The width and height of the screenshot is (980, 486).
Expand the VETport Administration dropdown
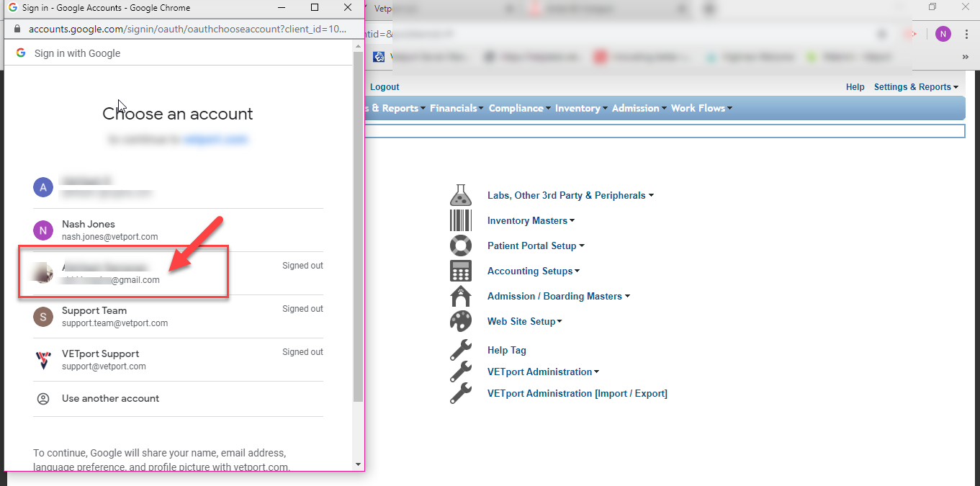tap(544, 372)
